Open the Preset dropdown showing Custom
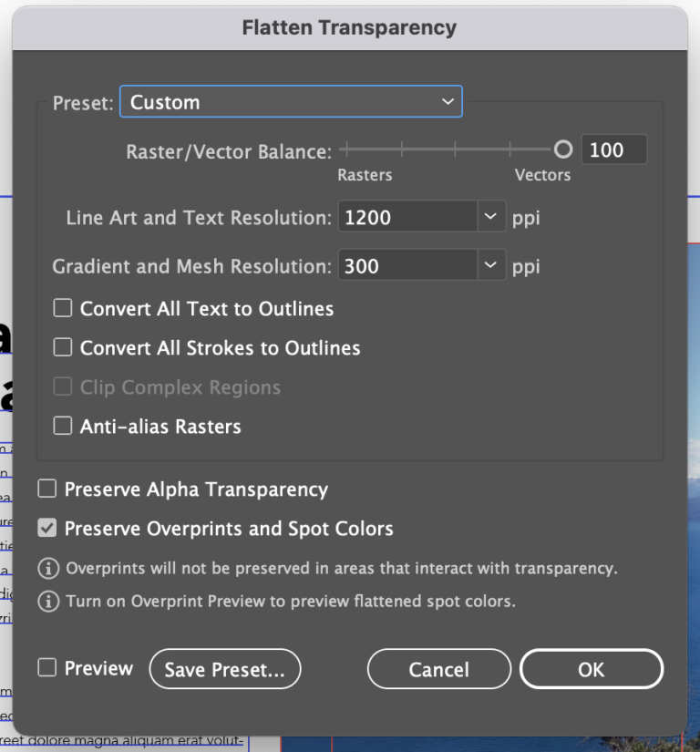The width and height of the screenshot is (700, 752). 447,102
